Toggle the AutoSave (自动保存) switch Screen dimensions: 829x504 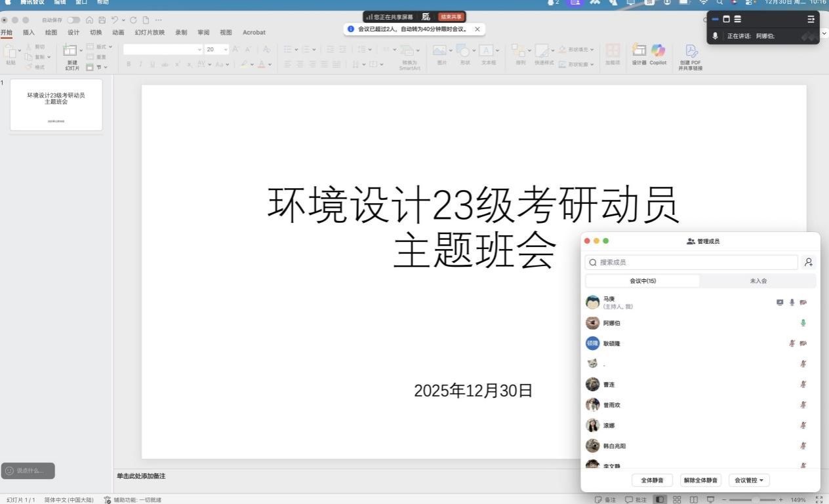[73, 20]
